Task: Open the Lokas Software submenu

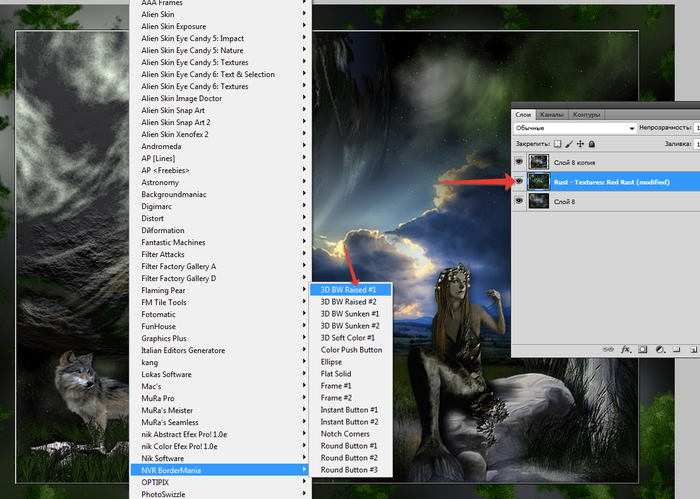Action: 220,374
